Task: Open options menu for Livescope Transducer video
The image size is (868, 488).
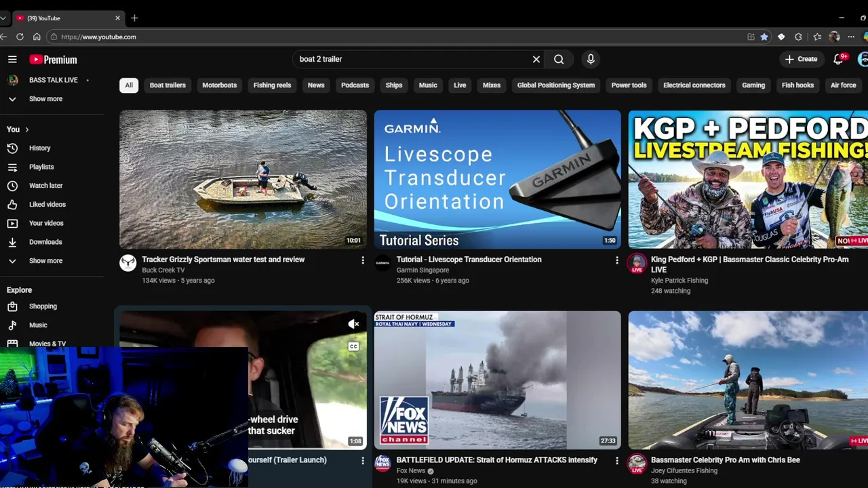Action: coord(617,260)
